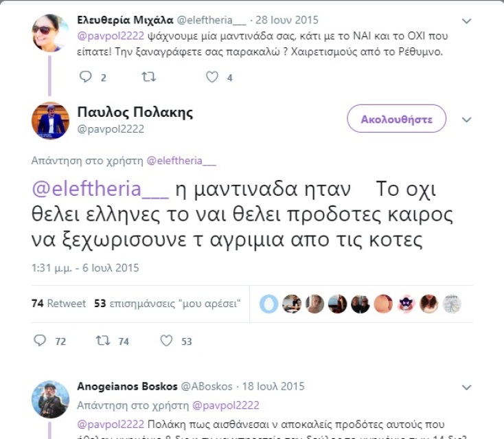Open @eleftheria___ mention in main tweet
This screenshot has width=504, height=439.
click(100, 189)
